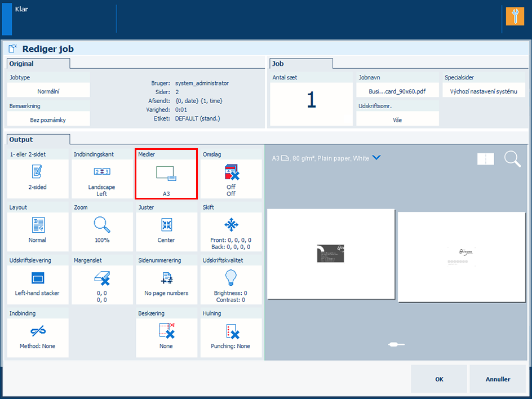This screenshot has width=532, height=399.
Task: Click the Annuller button
Action: [x=498, y=379]
